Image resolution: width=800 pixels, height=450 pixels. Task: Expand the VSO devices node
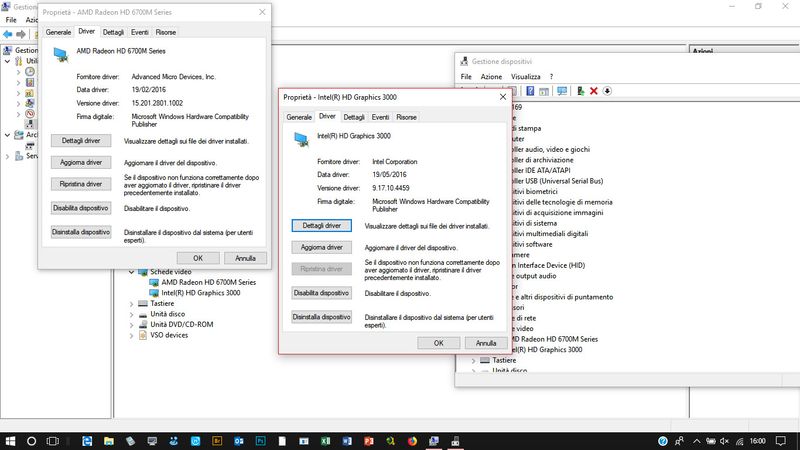point(132,336)
